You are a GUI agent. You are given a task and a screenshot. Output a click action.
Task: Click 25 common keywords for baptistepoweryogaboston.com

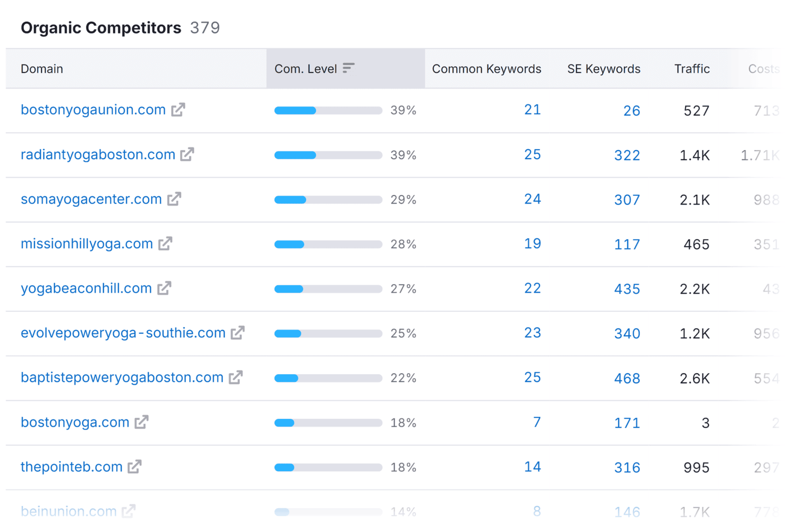point(532,378)
